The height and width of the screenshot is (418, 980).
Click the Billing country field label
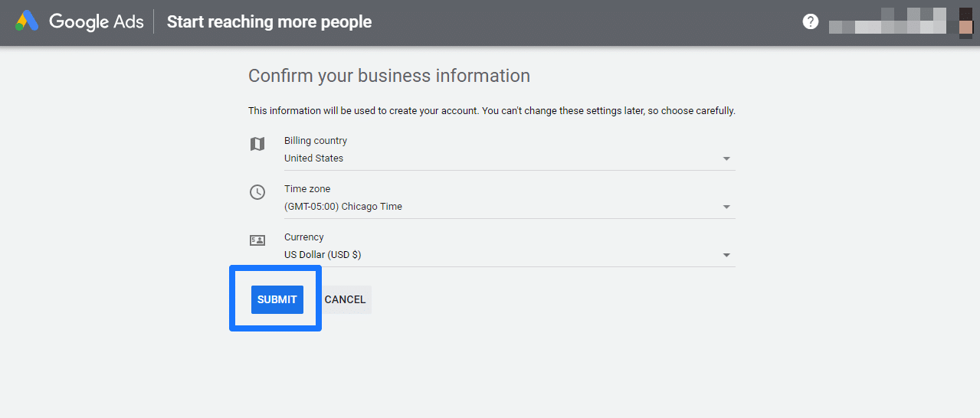tap(315, 141)
